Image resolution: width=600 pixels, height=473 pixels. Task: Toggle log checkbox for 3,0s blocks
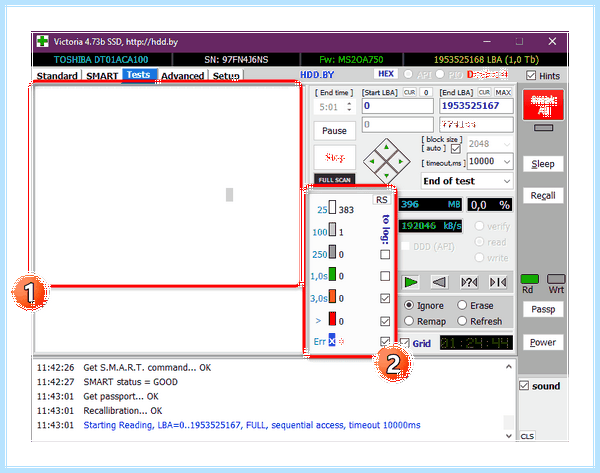[385, 298]
